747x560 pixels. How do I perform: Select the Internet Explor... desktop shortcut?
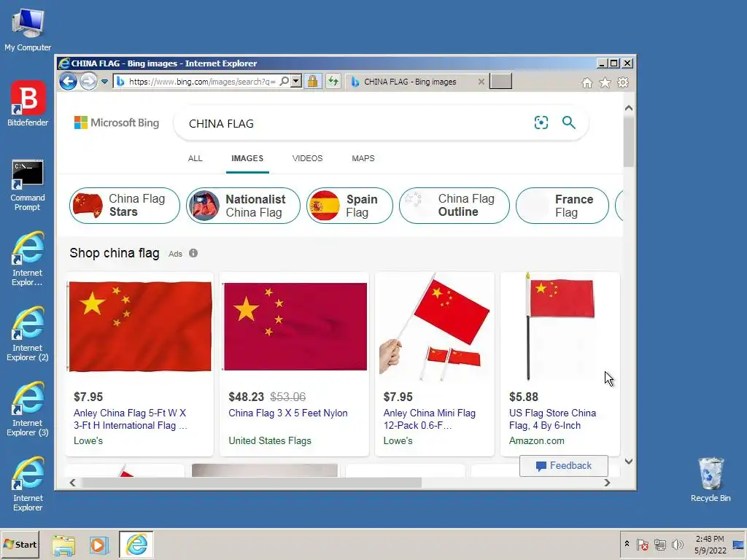click(28, 259)
